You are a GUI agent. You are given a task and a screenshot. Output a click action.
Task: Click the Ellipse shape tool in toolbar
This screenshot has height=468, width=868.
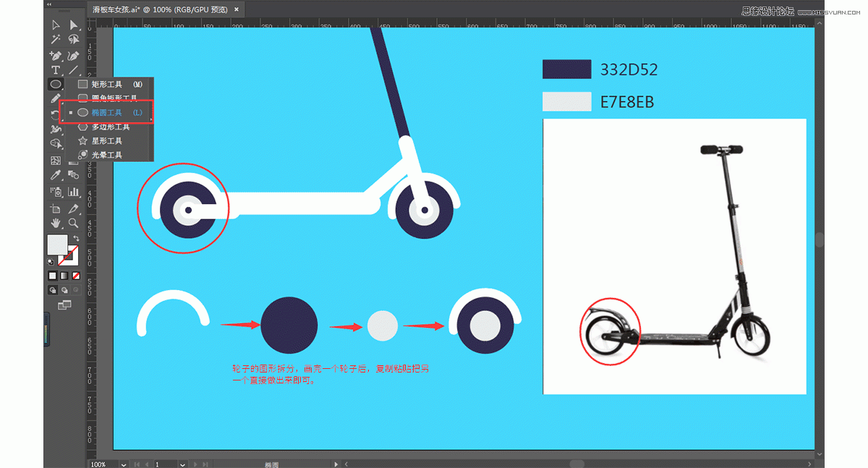coord(56,85)
